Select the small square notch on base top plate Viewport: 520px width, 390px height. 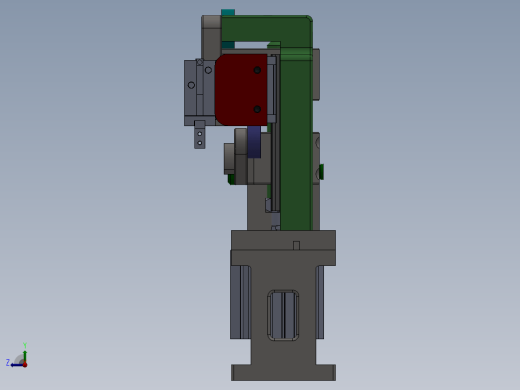pos(296,246)
